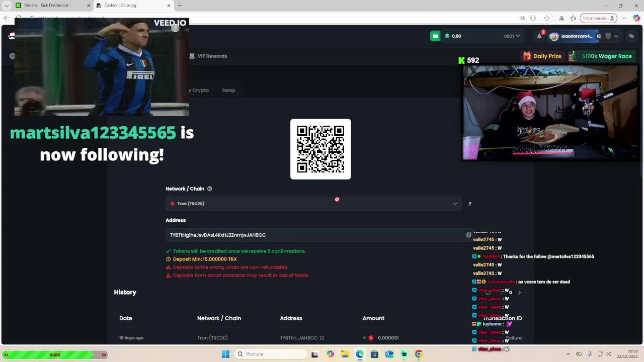This screenshot has width=644, height=362.
Task: Click the streamer webcam overlay
Action: click(550, 113)
